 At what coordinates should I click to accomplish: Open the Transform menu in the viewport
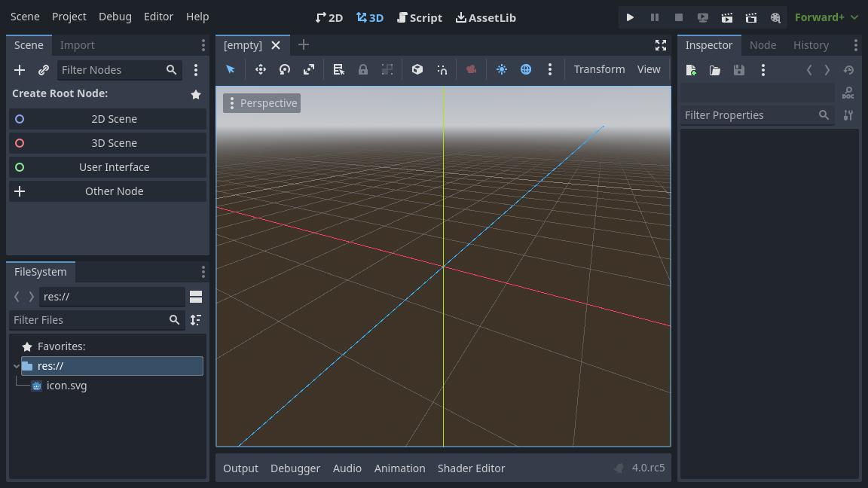599,69
